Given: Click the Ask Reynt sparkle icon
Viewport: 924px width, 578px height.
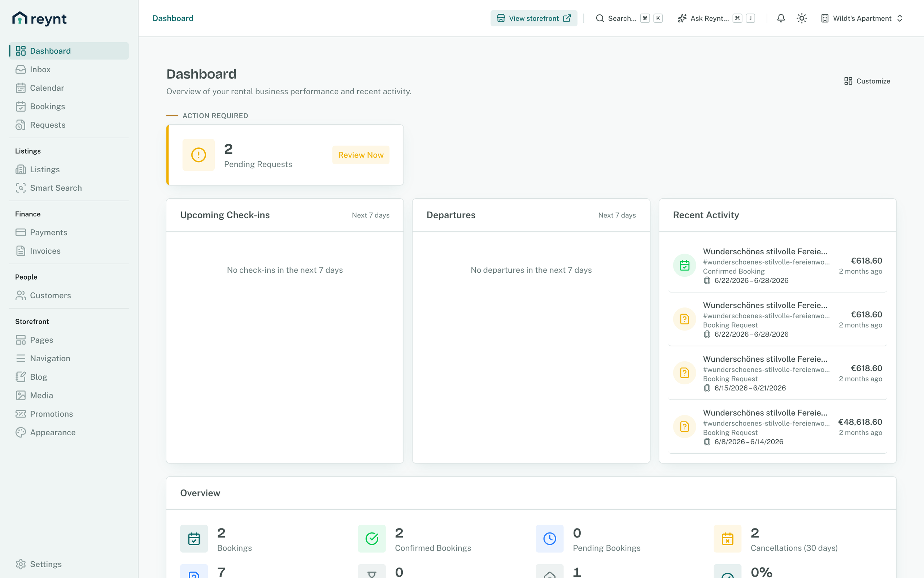Looking at the screenshot, I should pyautogui.click(x=682, y=18).
